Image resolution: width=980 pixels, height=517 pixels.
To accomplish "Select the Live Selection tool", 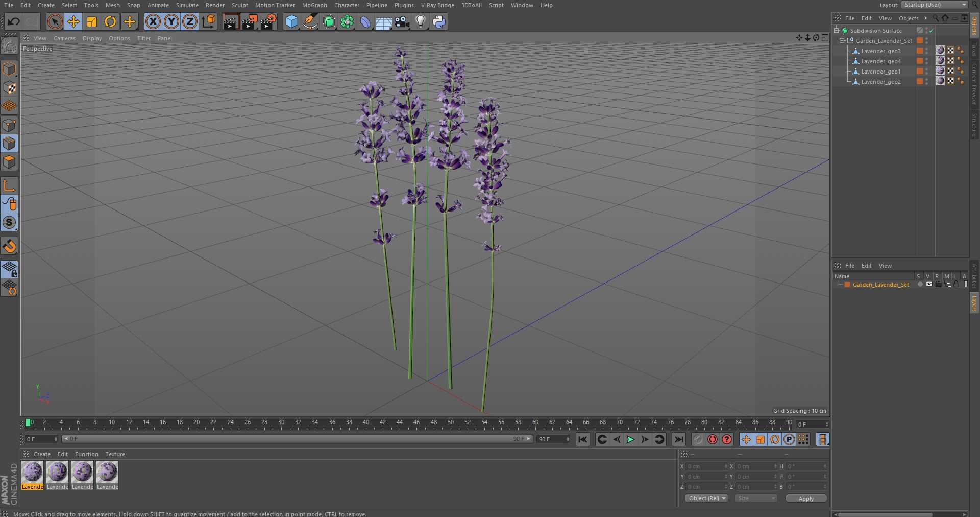I will [55, 21].
